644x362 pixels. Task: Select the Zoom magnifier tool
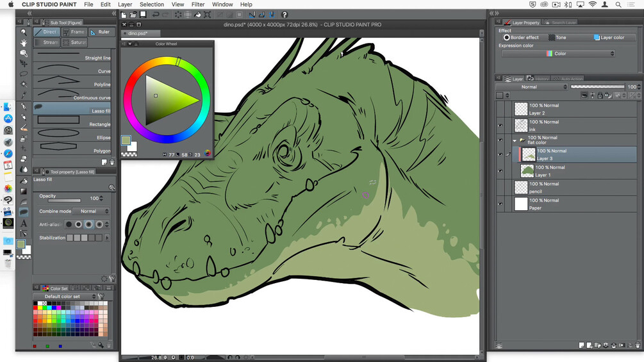click(24, 32)
